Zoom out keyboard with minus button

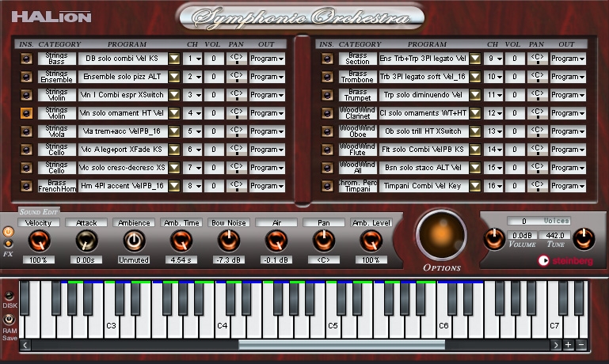(581, 344)
